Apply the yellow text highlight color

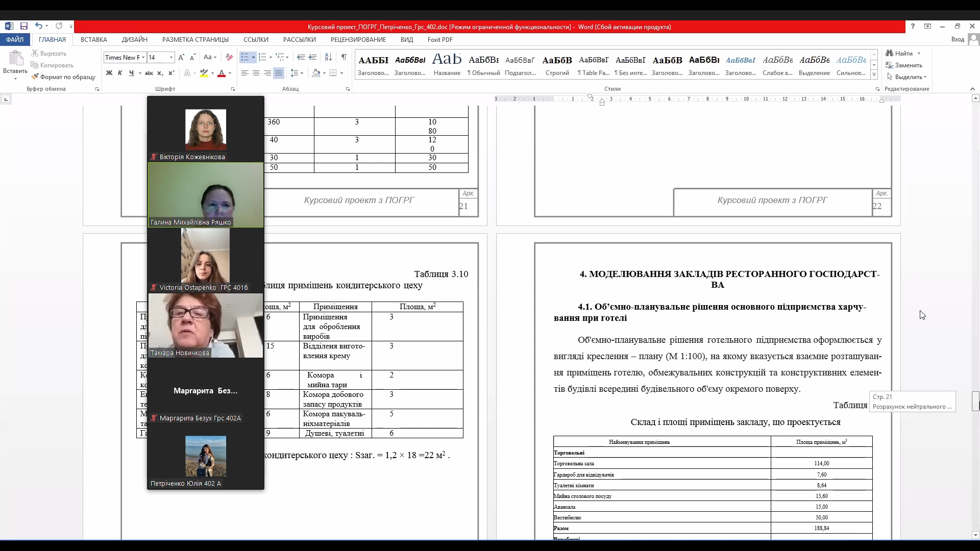coord(204,73)
